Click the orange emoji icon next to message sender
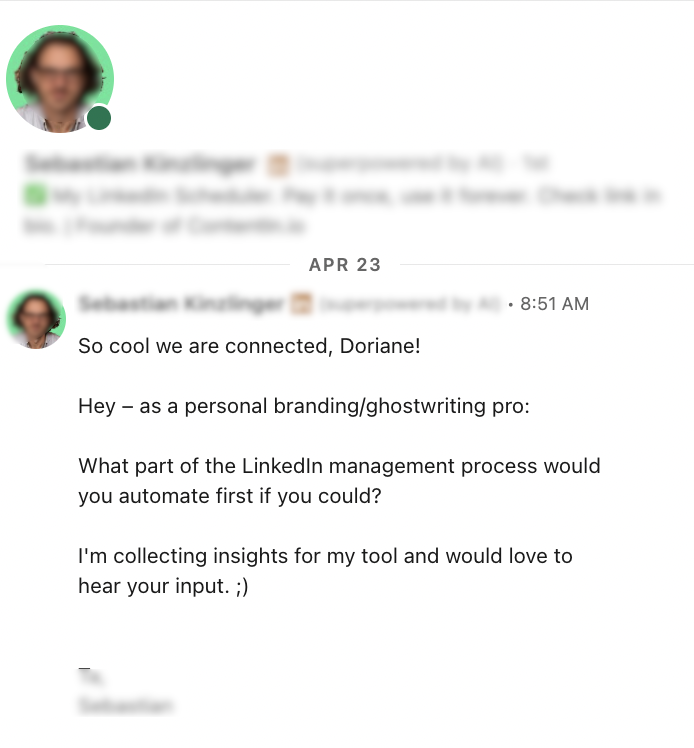694x748 pixels. click(x=301, y=304)
